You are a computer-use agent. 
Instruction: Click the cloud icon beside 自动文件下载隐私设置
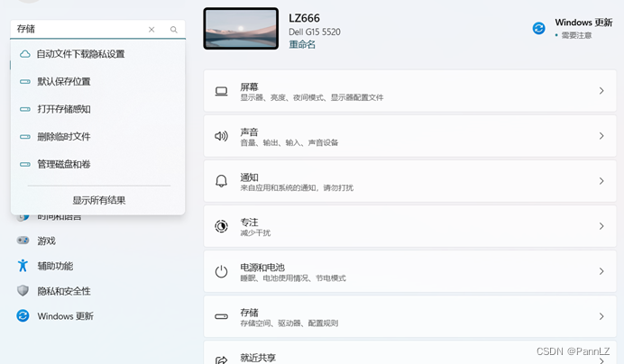[x=25, y=54]
